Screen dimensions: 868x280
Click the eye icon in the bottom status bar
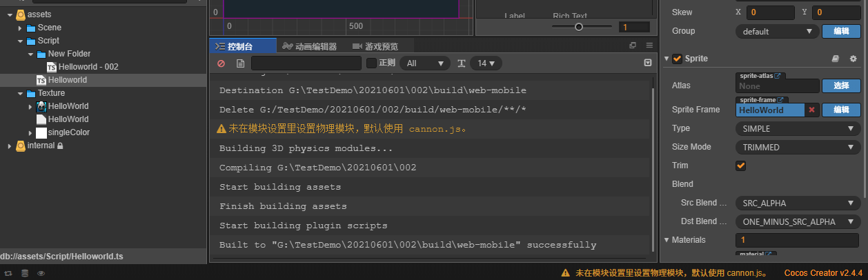pyautogui.click(x=41, y=273)
